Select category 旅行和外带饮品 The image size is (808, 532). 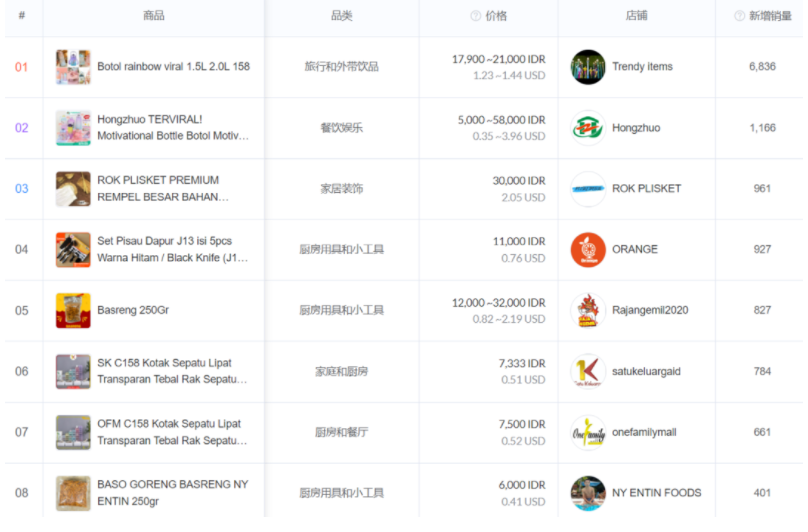tap(341, 66)
